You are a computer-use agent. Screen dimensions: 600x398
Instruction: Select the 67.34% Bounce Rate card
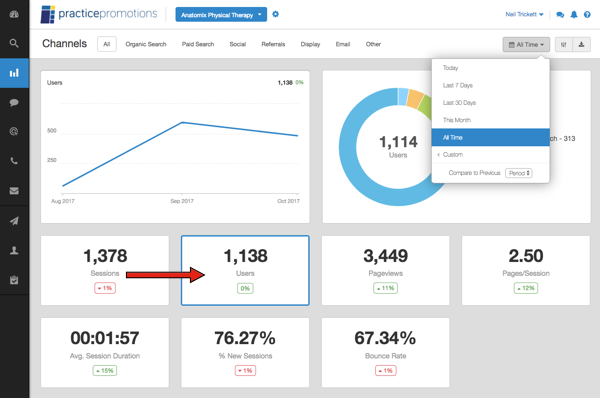[386, 352]
